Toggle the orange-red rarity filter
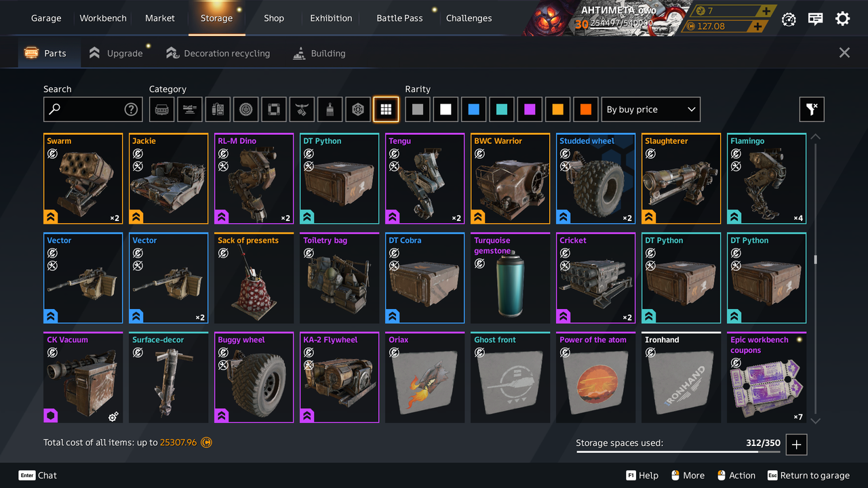Viewport: 868px width, 488px height. (586, 109)
